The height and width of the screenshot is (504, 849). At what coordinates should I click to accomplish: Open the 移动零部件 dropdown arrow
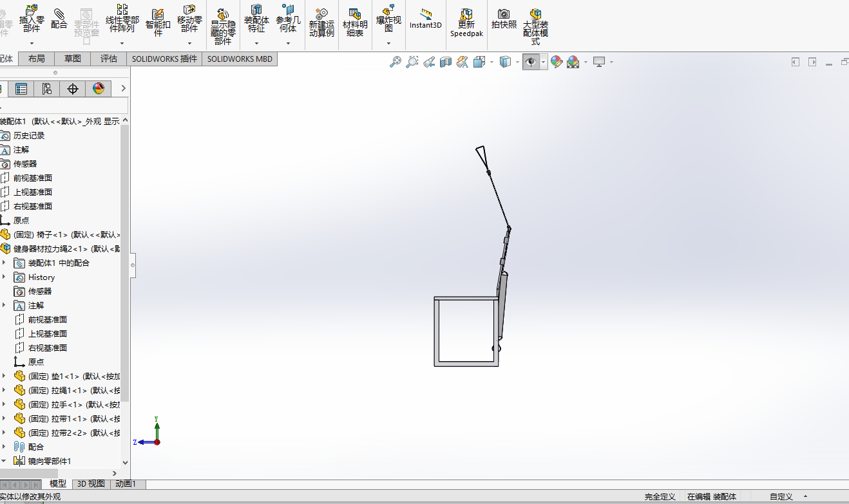tap(189, 44)
